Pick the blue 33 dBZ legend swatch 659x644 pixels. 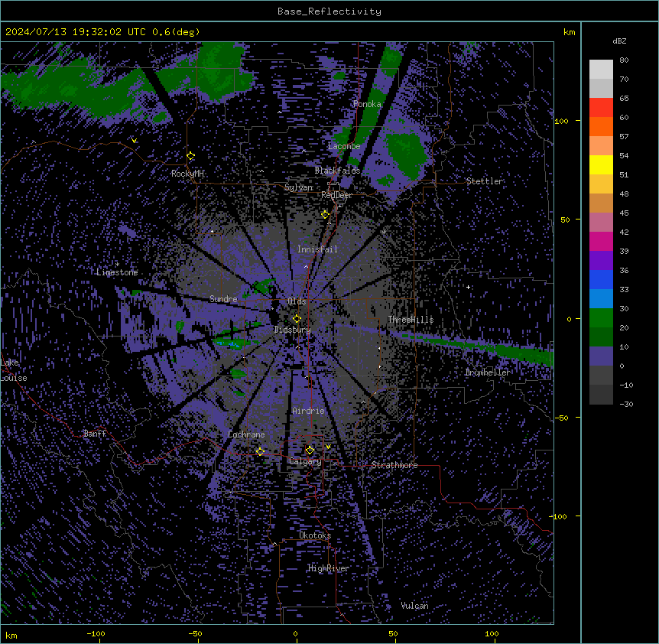click(x=601, y=279)
